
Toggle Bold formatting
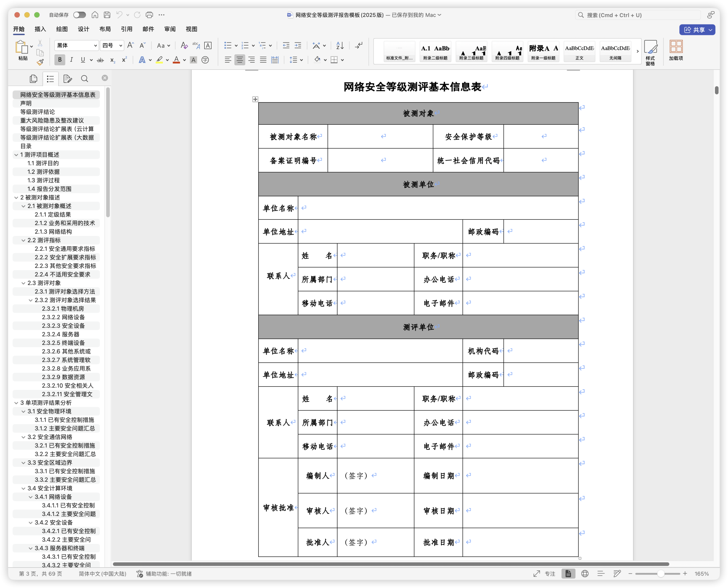(x=60, y=60)
